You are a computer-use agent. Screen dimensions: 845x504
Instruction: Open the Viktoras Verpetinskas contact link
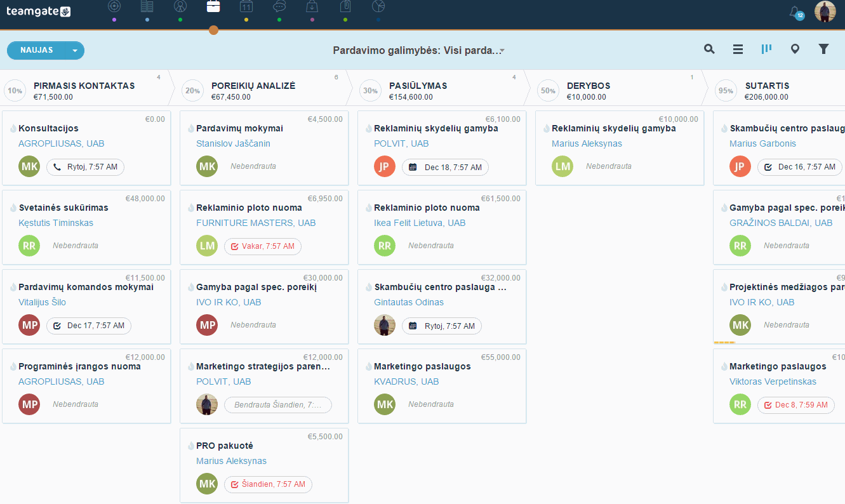[773, 381]
